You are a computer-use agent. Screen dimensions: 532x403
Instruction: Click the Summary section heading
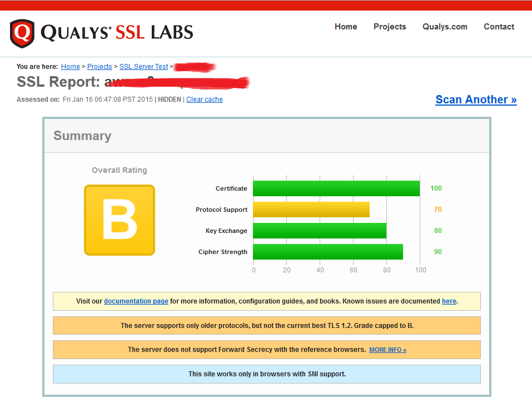(82, 136)
